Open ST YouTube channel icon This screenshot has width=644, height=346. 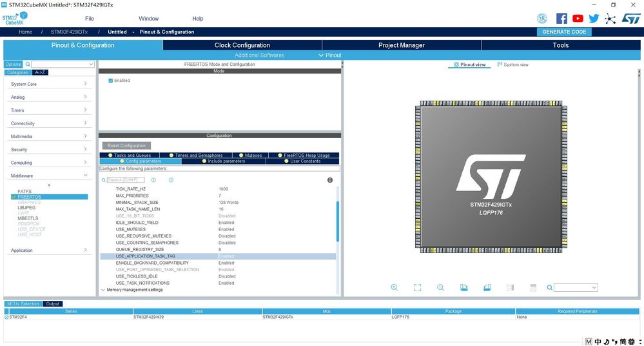(578, 19)
